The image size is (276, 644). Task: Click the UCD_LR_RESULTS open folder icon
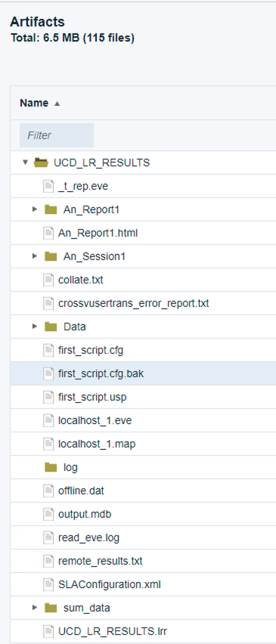[x=41, y=163]
